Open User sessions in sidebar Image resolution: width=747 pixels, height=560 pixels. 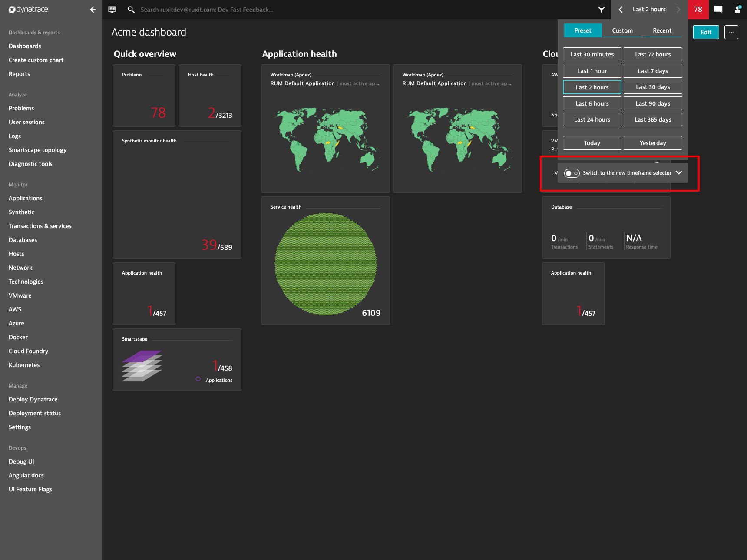pyautogui.click(x=26, y=122)
